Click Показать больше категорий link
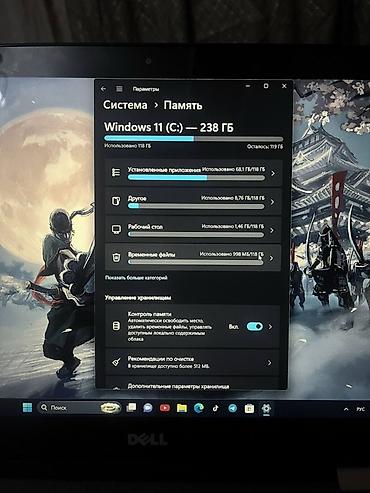This screenshot has width=370, height=493. tap(136, 277)
